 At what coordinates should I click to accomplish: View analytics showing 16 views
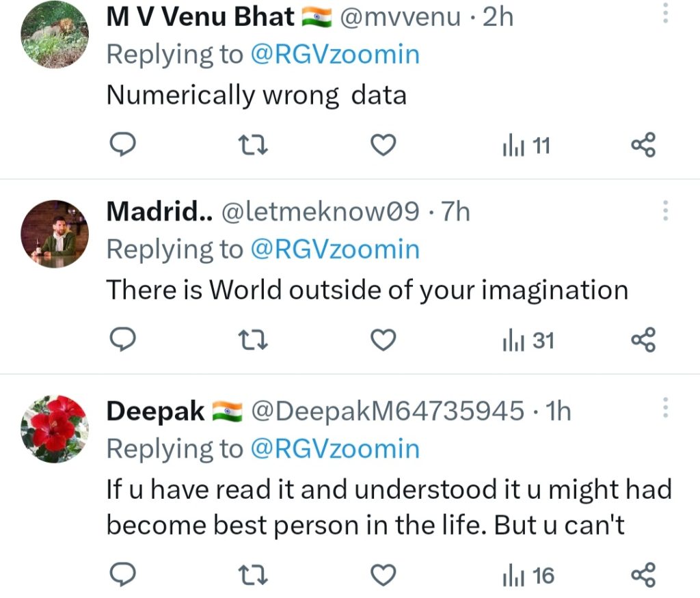pos(526,574)
